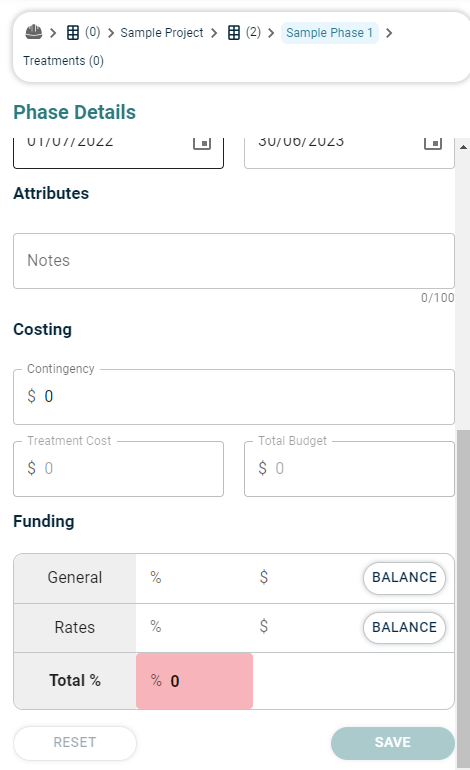Click the chevron after Sample Phase 1
Viewport: 470px width, 770px height.
389,33
